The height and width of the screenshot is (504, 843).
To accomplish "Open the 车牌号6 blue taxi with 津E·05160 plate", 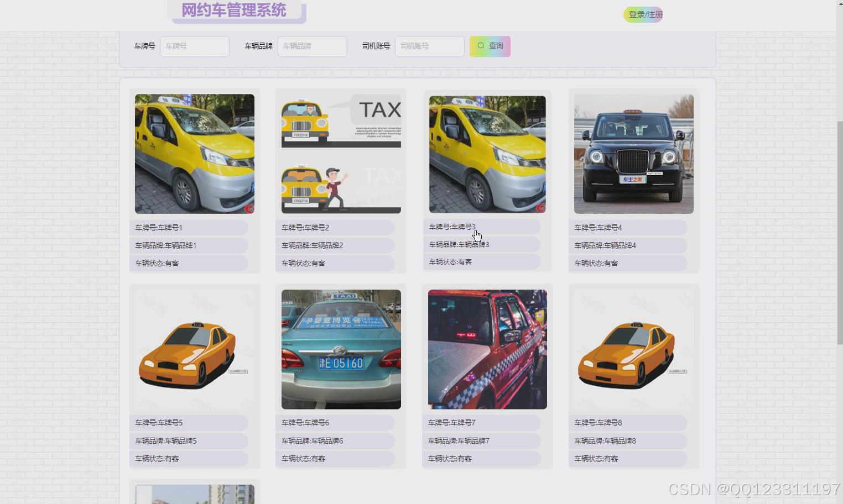I will click(341, 349).
